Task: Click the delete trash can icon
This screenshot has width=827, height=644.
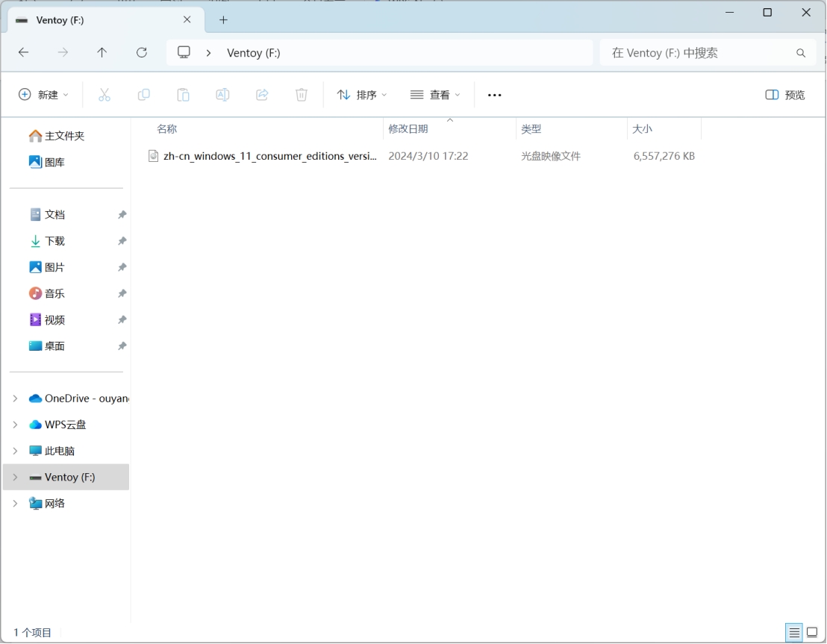Action: point(302,95)
